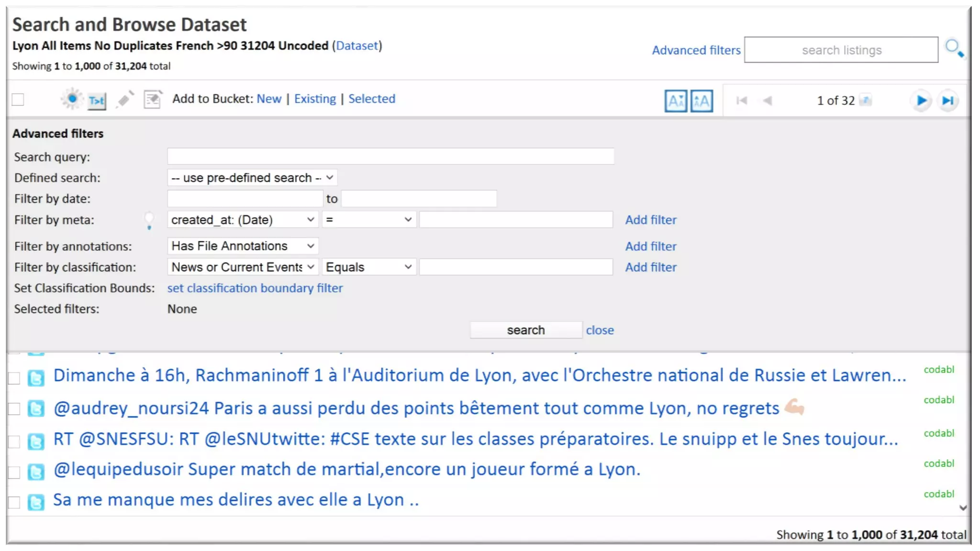Go to the first page of results

point(742,100)
